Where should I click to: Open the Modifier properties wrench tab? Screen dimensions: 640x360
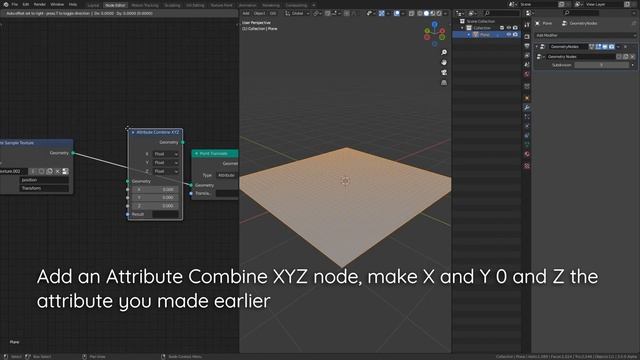tap(527, 107)
